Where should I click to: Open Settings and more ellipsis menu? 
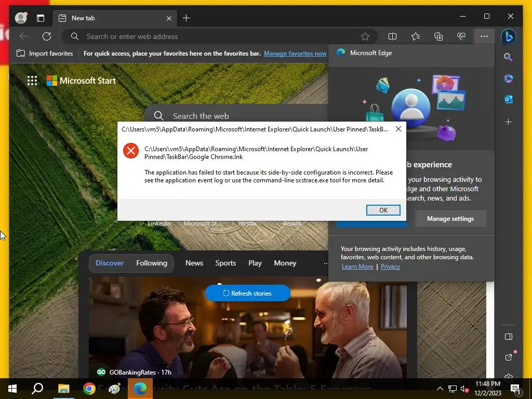pyautogui.click(x=484, y=36)
